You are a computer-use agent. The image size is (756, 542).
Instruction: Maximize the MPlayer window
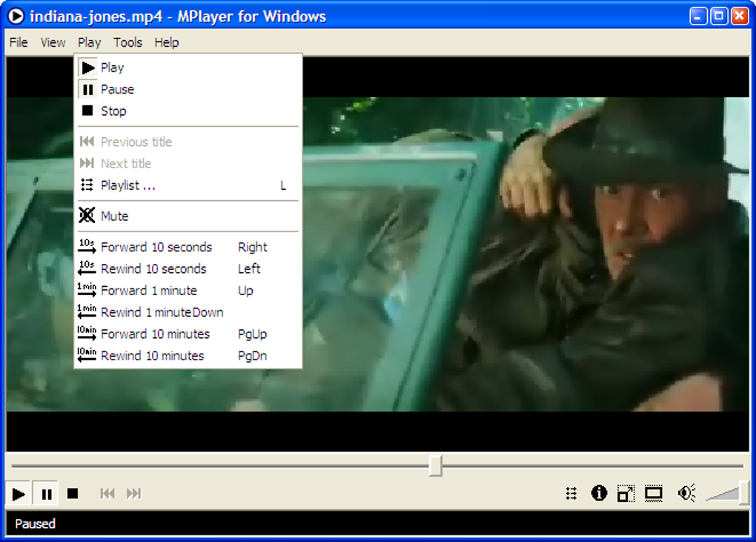tap(718, 16)
